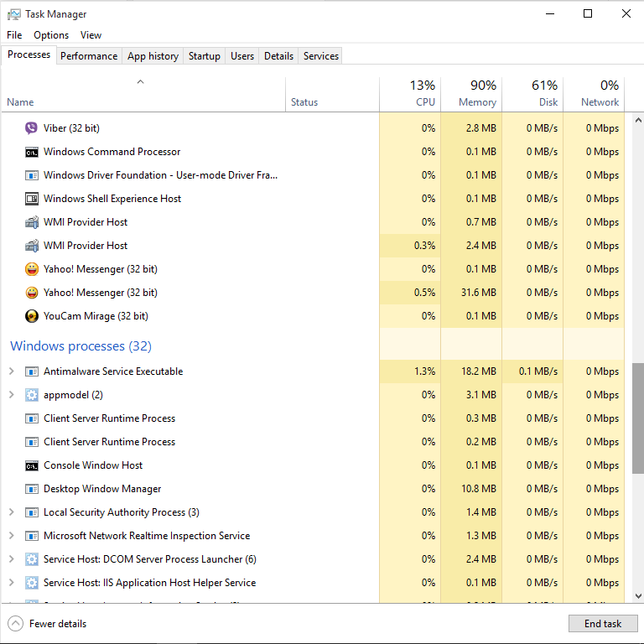Expand Local Security Authority Process (3)

coord(12,512)
